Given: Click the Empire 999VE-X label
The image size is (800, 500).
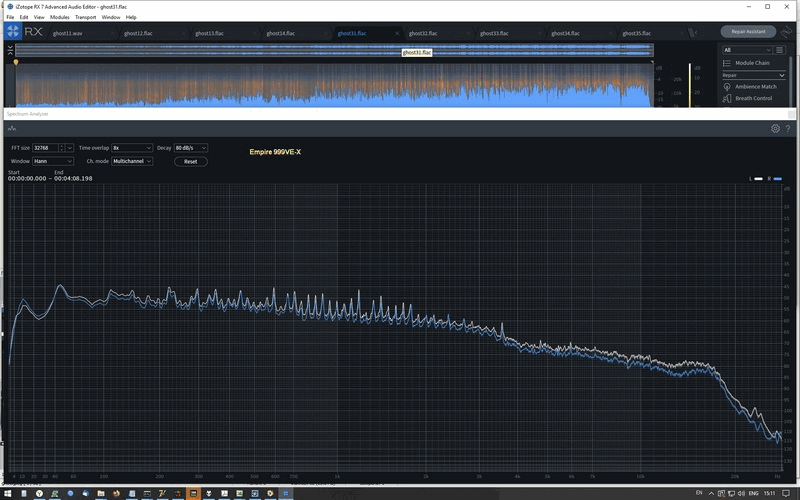Looking at the screenshot, I should pos(275,152).
